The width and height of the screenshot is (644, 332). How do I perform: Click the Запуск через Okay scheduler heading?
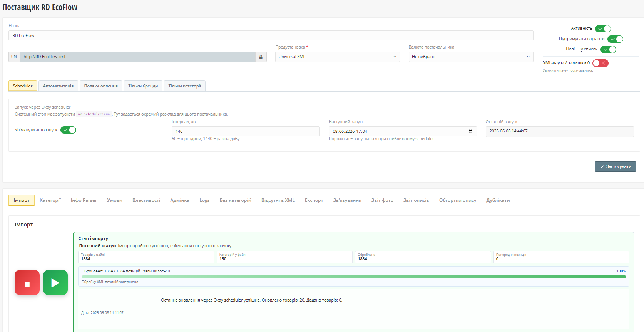click(43, 107)
